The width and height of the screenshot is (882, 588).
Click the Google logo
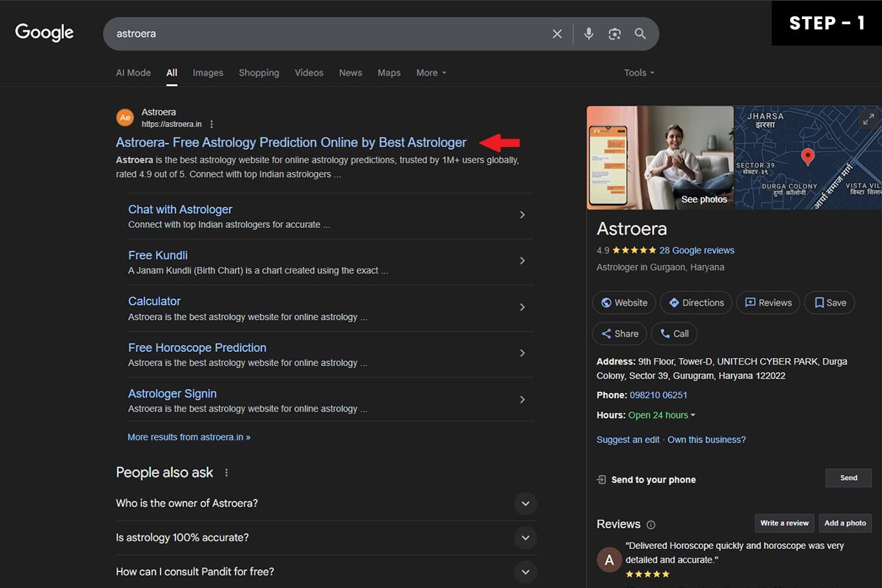pyautogui.click(x=44, y=33)
